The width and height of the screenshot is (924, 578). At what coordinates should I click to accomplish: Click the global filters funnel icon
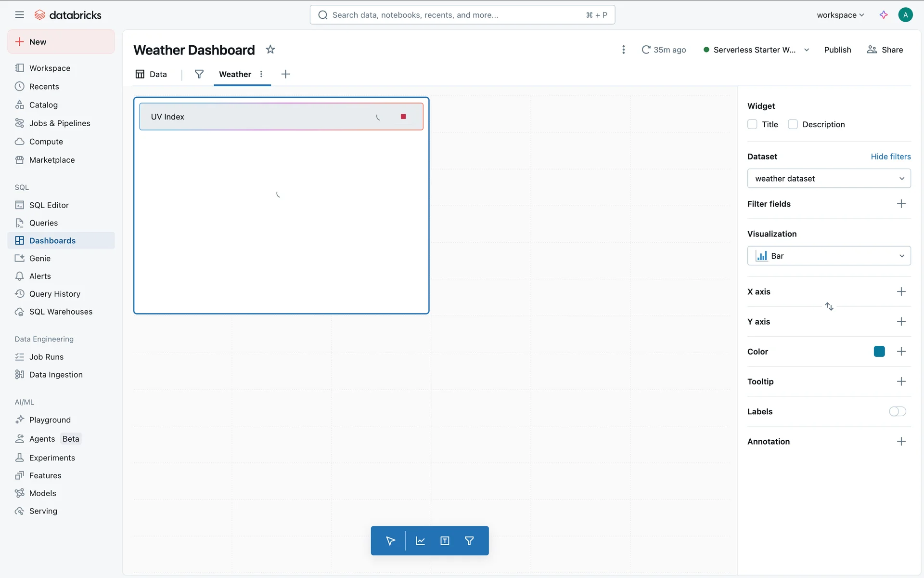(199, 74)
